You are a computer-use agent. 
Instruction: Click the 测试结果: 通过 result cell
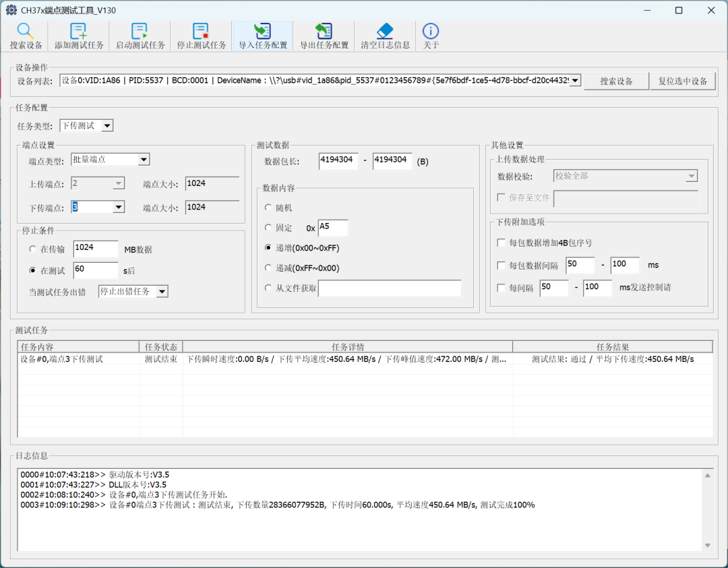613,359
